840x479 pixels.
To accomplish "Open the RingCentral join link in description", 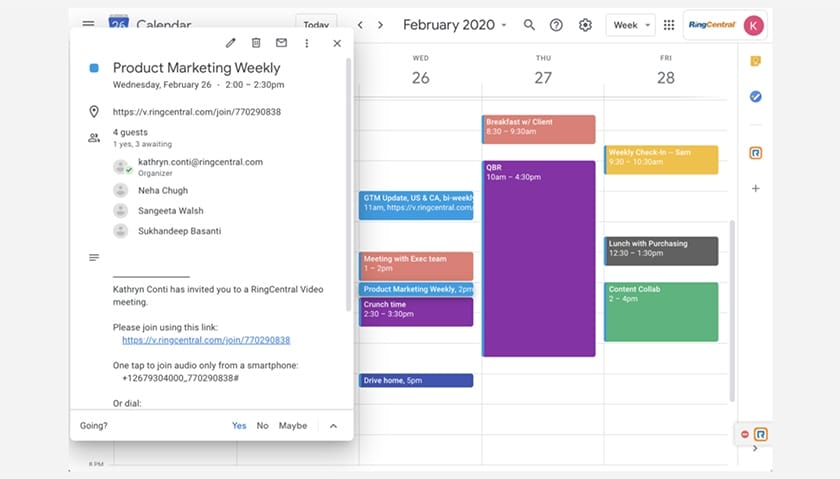I will (206, 340).
